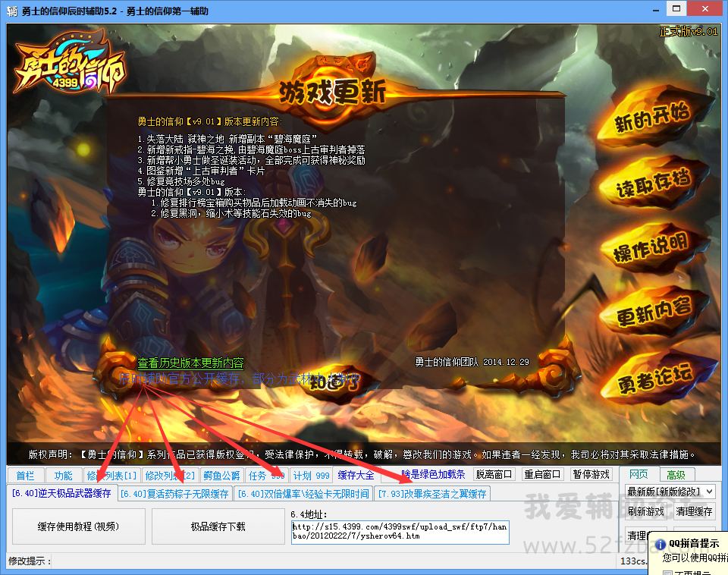The width and height of the screenshot is (728, 575).
Task: Switch to the 首栏 tab
Action: (25, 476)
